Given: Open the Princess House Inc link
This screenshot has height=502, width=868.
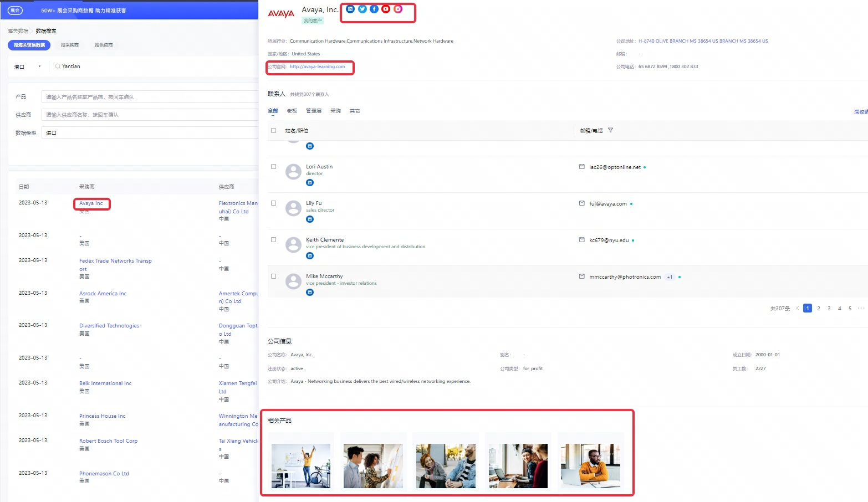Looking at the screenshot, I should pyautogui.click(x=102, y=416).
